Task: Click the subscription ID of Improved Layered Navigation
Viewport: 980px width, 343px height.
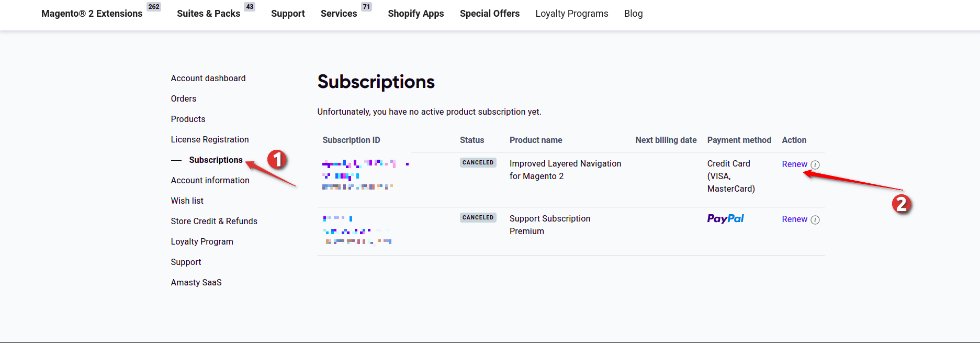Action: point(365,175)
